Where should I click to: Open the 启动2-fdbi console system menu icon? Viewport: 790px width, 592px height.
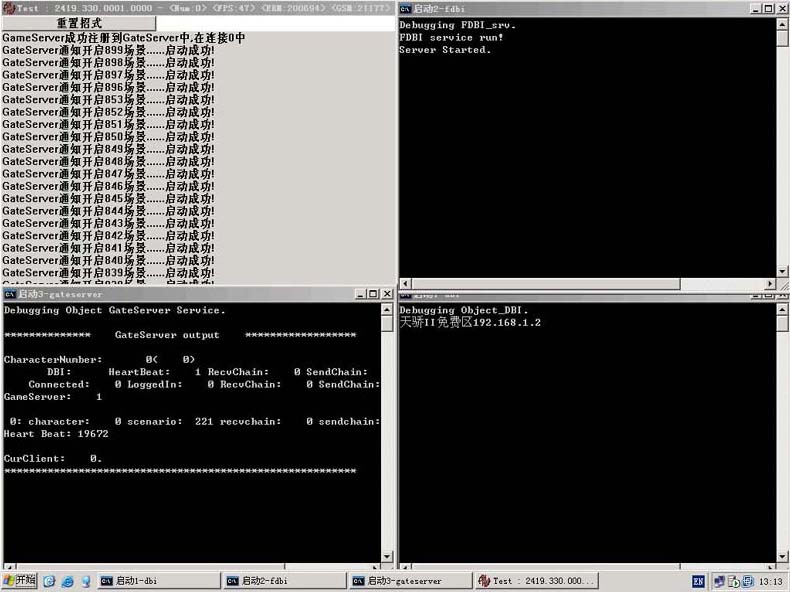point(406,9)
